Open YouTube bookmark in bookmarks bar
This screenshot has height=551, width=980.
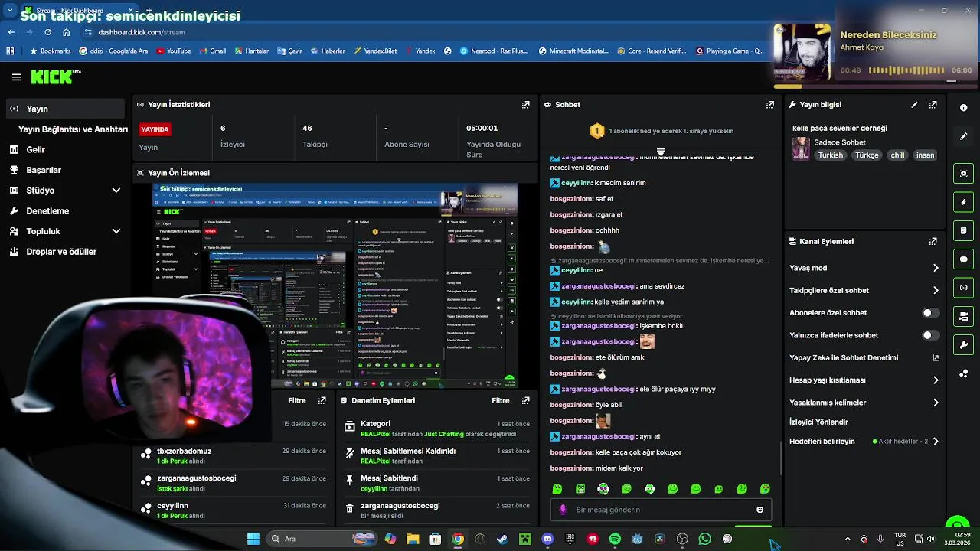pos(173,51)
